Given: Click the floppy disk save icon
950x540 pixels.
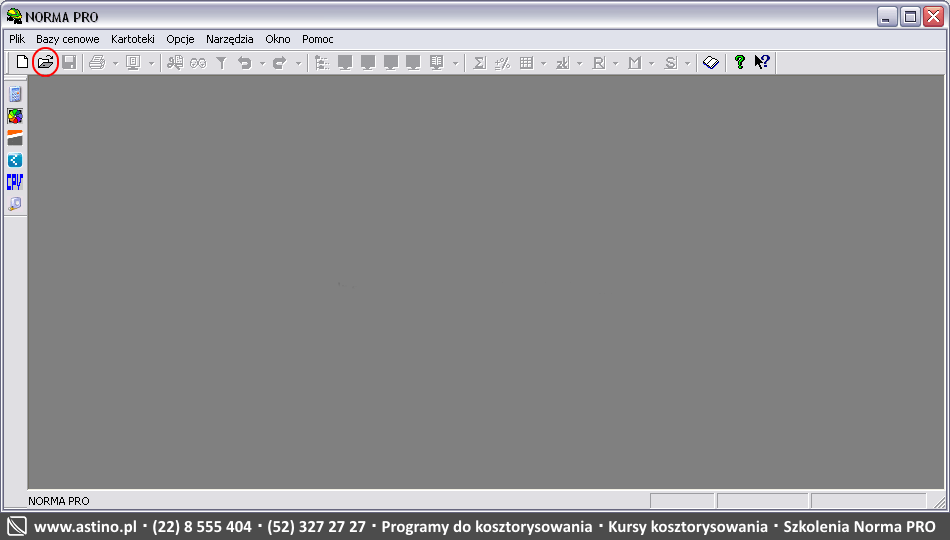Looking at the screenshot, I should pyautogui.click(x=69, y=62).
